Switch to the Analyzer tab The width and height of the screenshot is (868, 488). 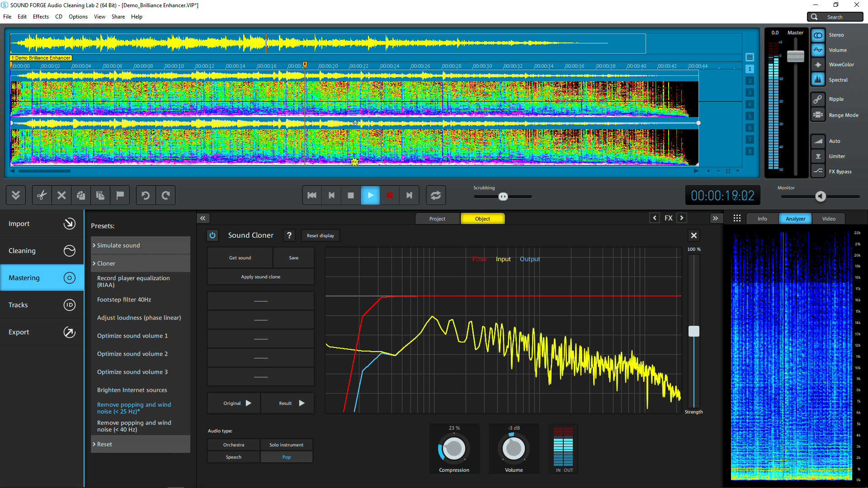[796, 219]
